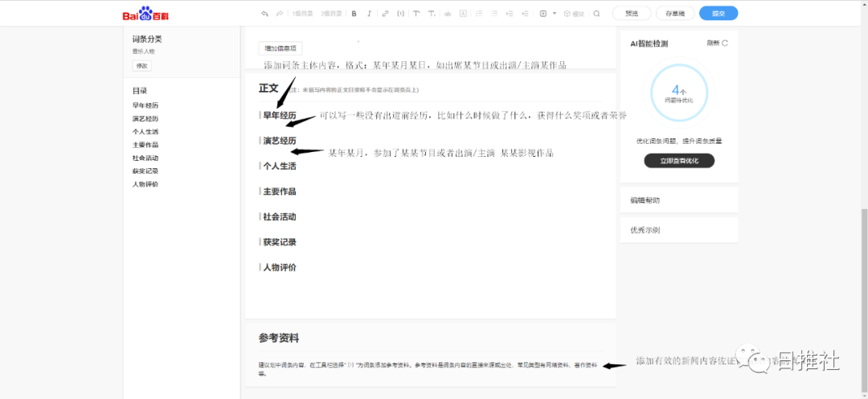The width and height of the screenshot is (868, 399).
Task: Toggle bold formatting (B)
Action: pos(354,14)
